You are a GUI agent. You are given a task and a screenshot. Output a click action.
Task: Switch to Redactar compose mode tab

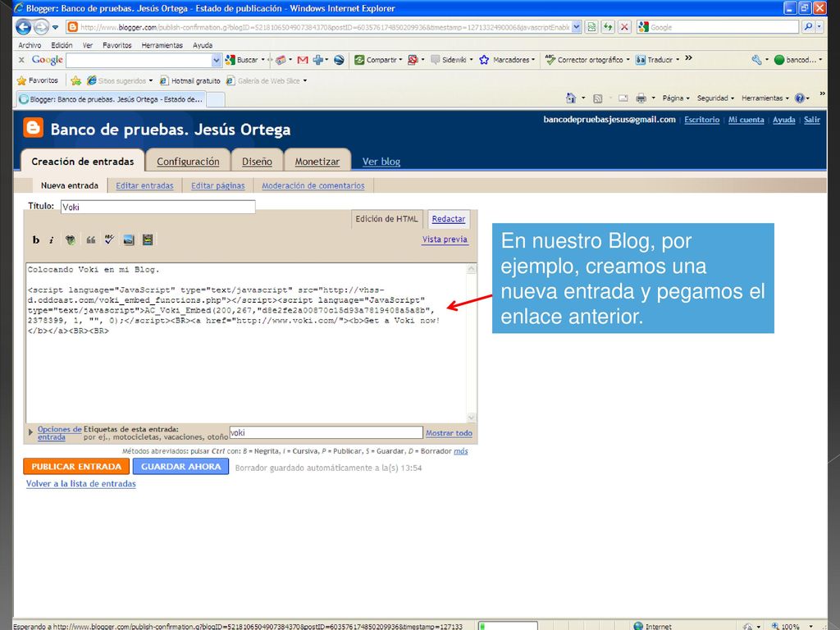(x=449, y=218)
